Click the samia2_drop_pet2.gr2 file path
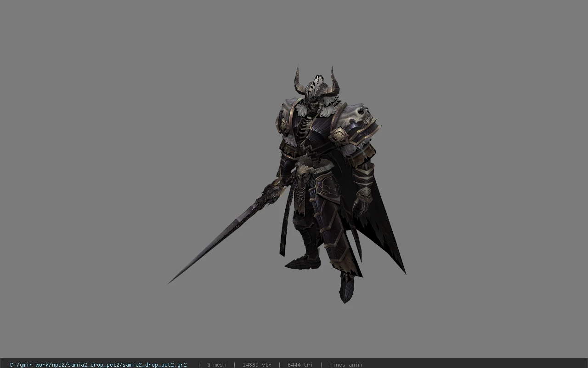This screenshot has width=588, height=368. coord(98,365)
